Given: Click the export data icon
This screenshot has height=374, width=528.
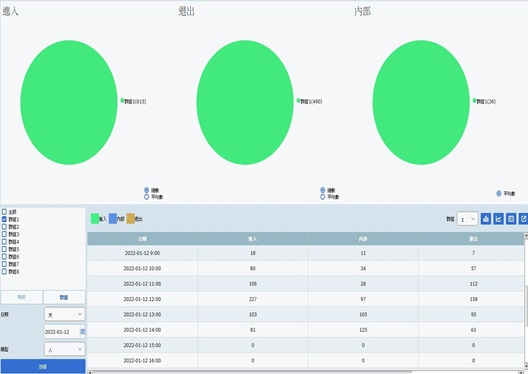Looking at the screenshot, I should click(x=523, y=219).
